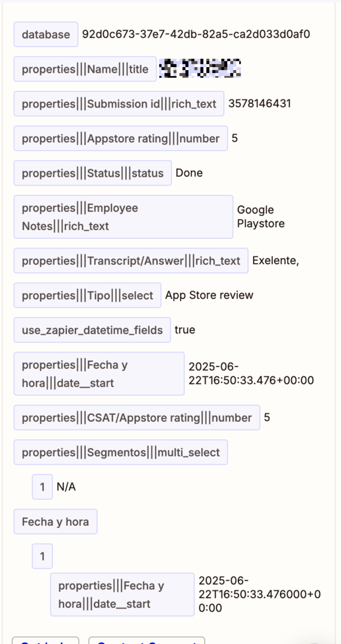This screenshot has width=341, height=644.
Task: Click the CSAT/Appstore rating number label
Action: (x=137, y=418)
